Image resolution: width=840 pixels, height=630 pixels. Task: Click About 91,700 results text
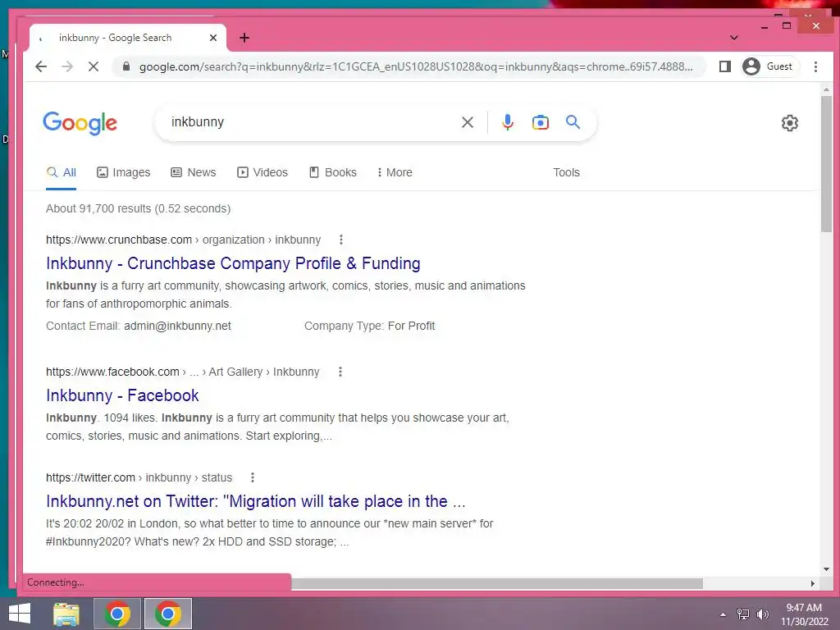(138, 208)
